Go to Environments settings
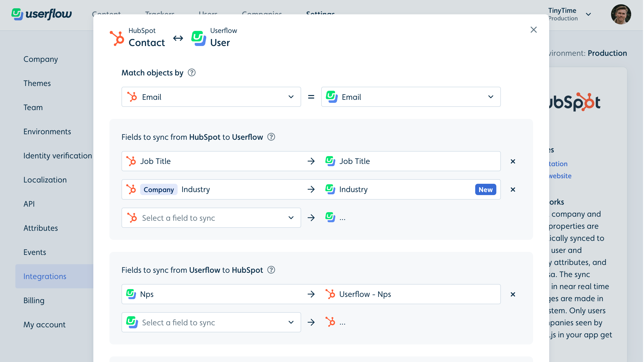The height and width of the screenshot is (362, 644). [x=47, y=131]
